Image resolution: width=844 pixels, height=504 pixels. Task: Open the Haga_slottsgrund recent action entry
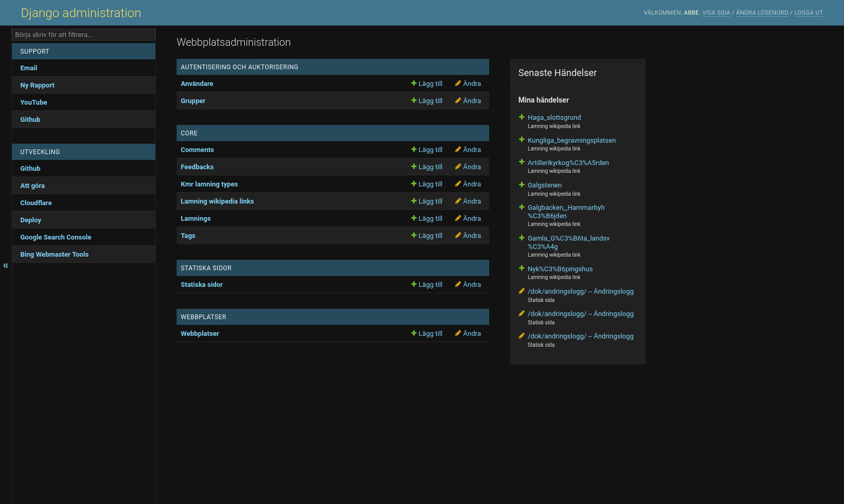(x=554, y=117)
